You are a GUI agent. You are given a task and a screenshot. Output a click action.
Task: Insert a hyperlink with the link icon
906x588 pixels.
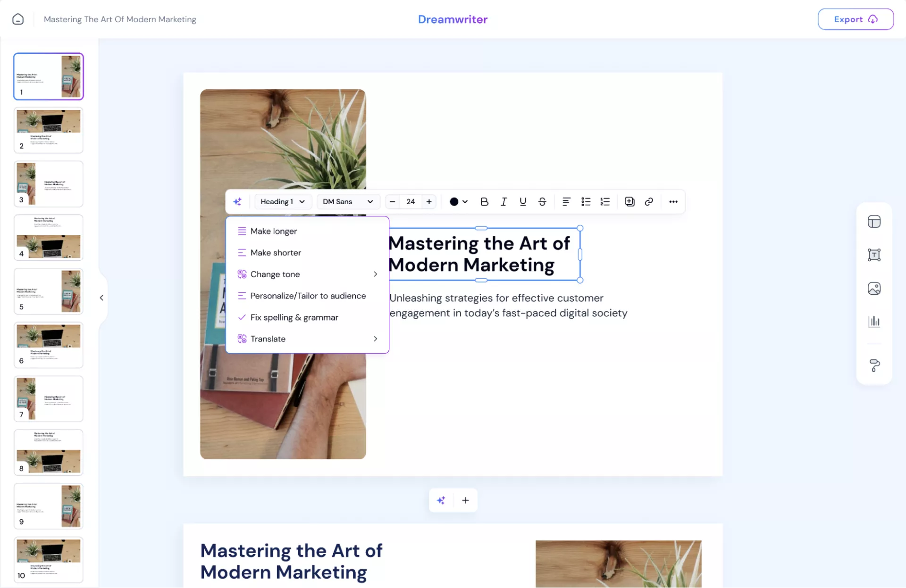pyautogui.click(x=649, y=202)
